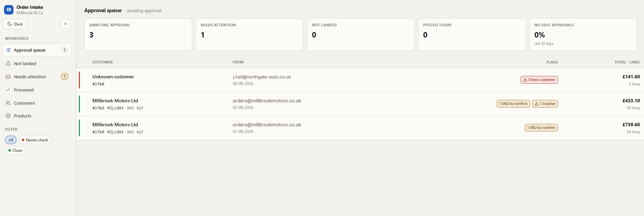Click the warning icon in 1 inactive flag
644x216 pixels.
[x=536, y=104]
